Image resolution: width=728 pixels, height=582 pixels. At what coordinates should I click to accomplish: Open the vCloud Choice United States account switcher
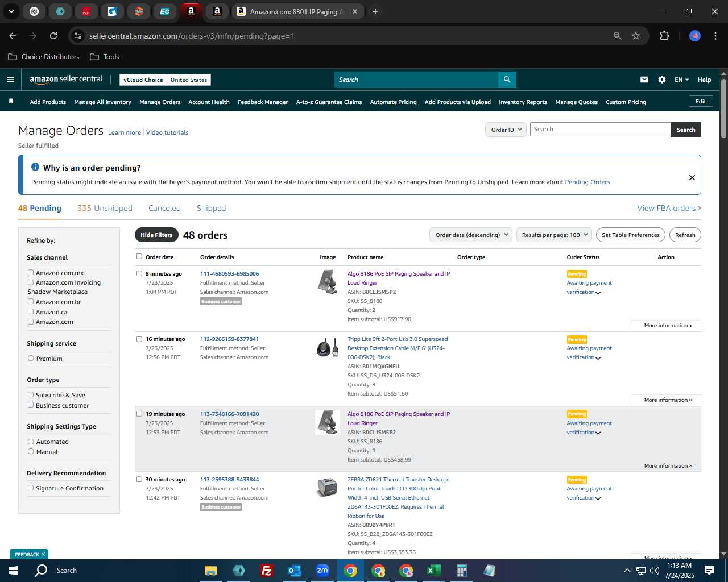coord(166,80)
